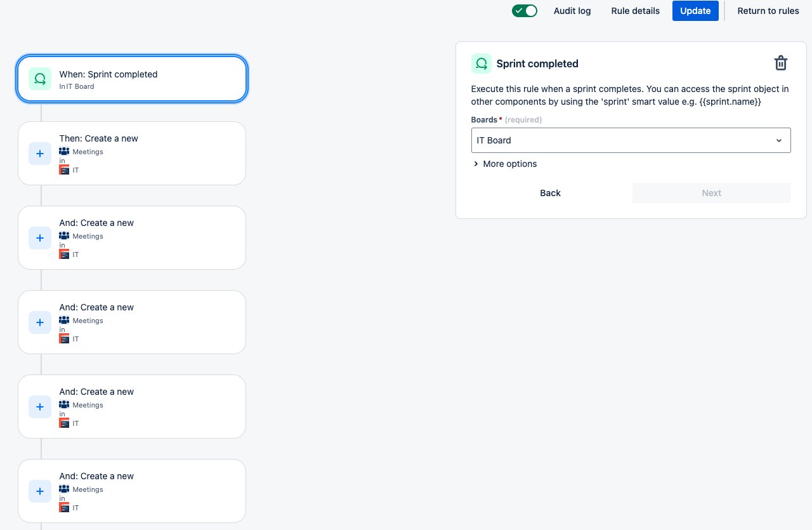Return to rules list

(x=768, y=11)
